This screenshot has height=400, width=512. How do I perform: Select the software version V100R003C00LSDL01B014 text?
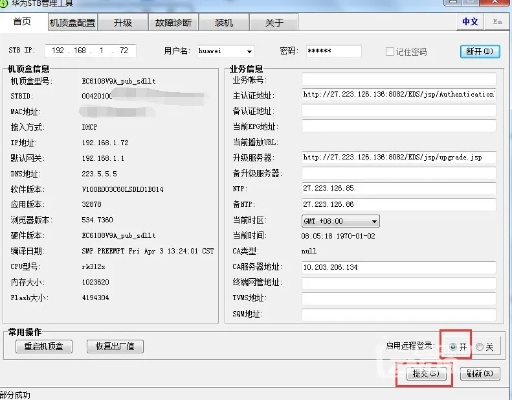click(x=122, y=189)
